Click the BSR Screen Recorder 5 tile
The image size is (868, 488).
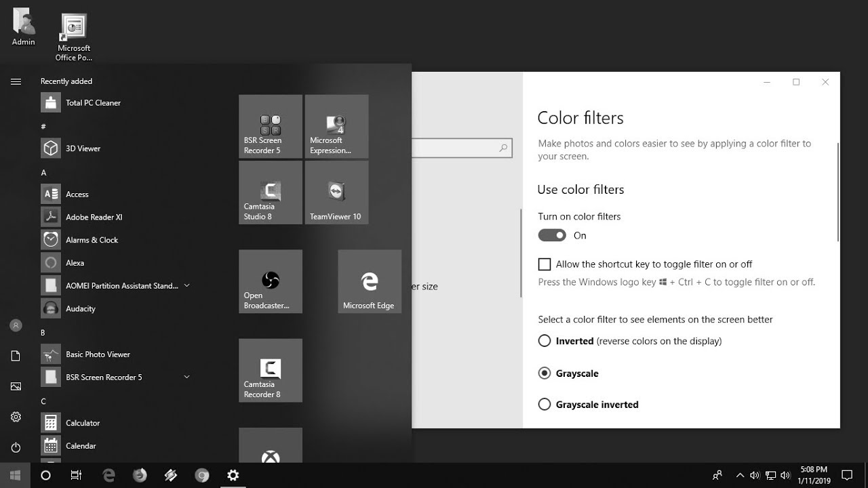[271, 127]
